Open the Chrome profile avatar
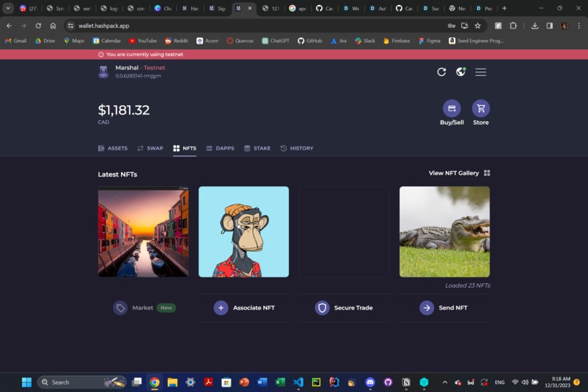This screenshot has width=588, height=392. (565, 26)
